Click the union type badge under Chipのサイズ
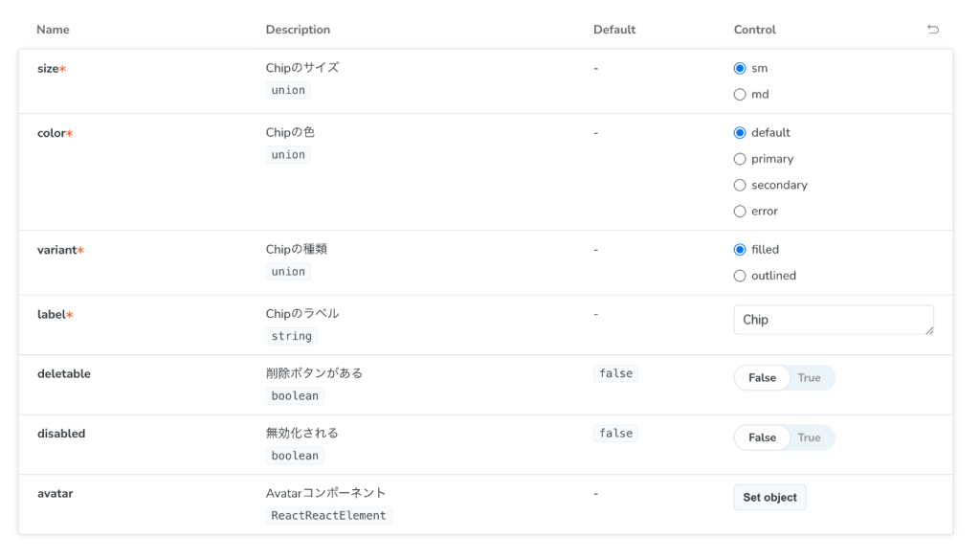The width and height of the screenshot is (980, 560). click(x=288, y=91)
